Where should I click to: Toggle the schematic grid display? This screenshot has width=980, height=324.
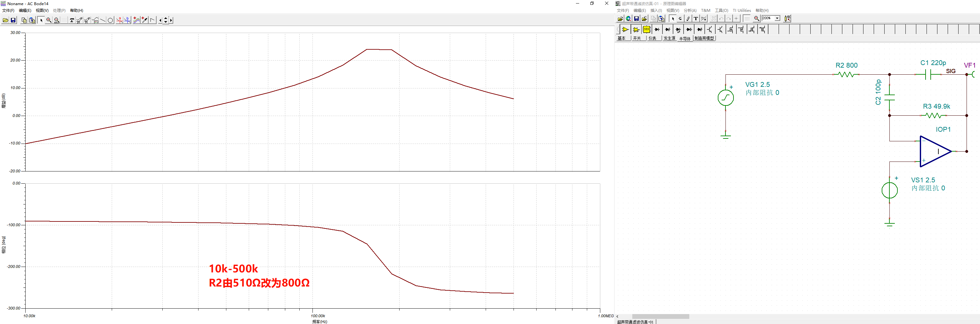[747, 18]
